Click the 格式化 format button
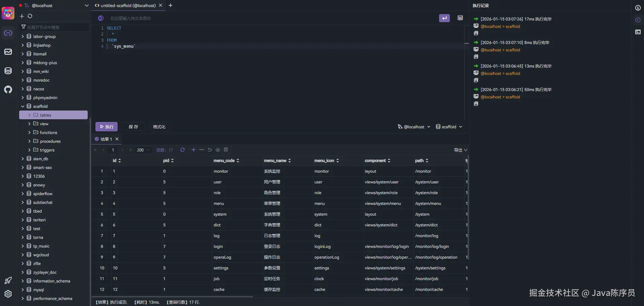644x306 pixels. click(x=159, y=127)
